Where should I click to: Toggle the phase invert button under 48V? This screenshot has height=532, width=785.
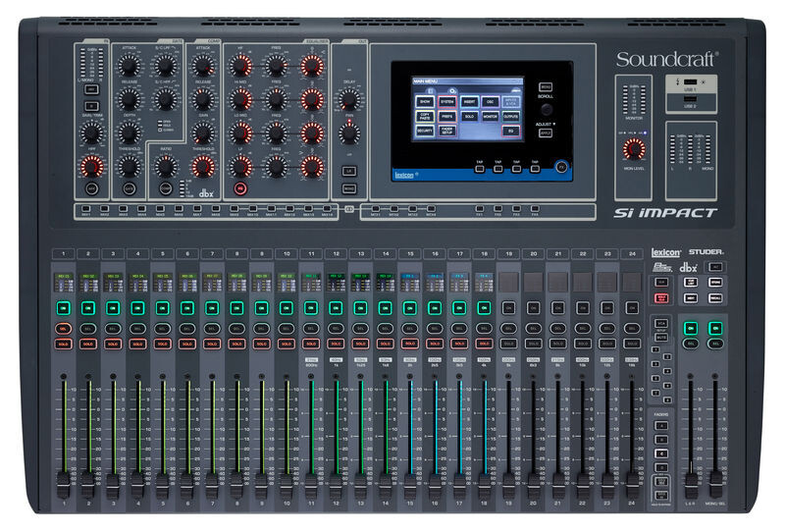[91, 106]
